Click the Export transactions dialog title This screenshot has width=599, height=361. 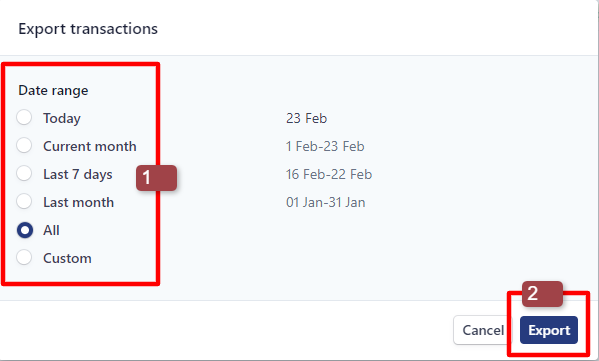click(88, 29)
